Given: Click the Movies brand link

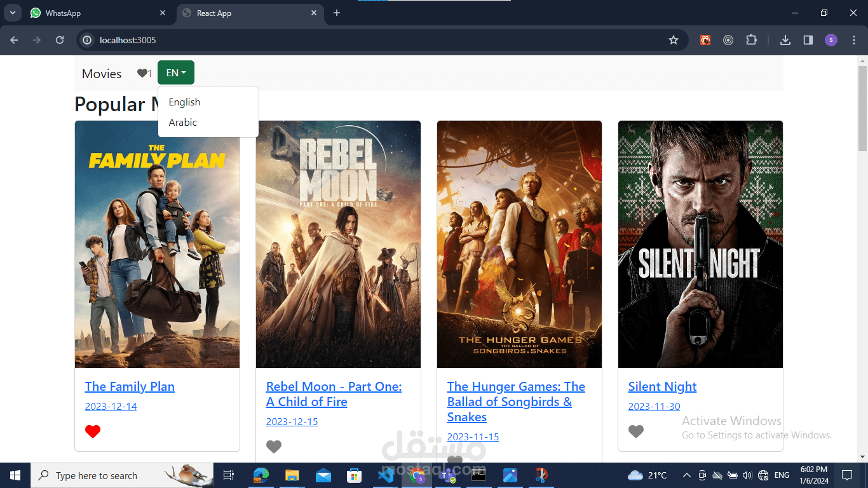Looking at the screenshot, I should point(102,74).
